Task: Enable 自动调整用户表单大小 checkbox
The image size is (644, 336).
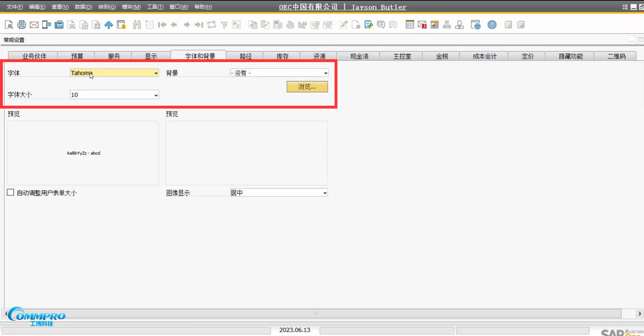Action: (10, 192)
